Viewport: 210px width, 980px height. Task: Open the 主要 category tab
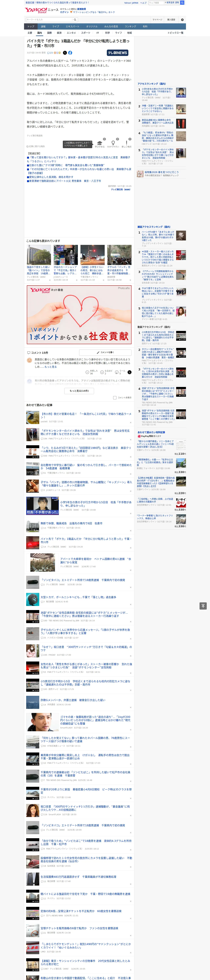pos(30,33)
